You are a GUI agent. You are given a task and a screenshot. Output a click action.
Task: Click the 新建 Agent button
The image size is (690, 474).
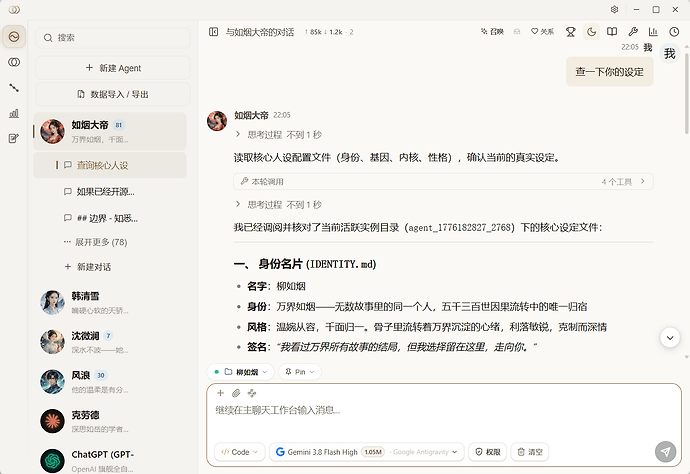113,68
